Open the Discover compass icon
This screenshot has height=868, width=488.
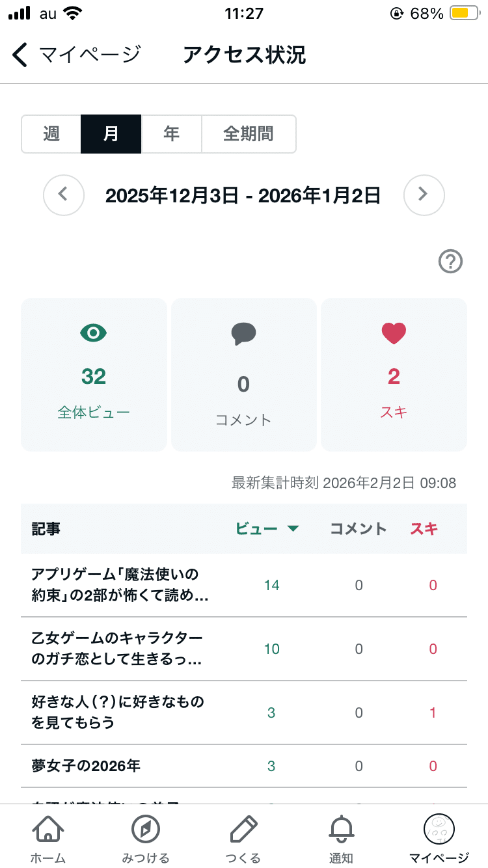coord(146,830)
